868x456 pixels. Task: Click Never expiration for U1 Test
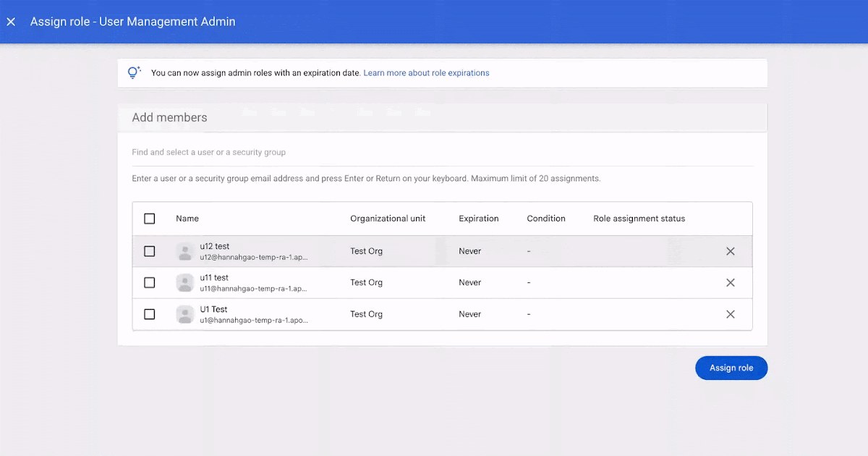tap(470, 314)
